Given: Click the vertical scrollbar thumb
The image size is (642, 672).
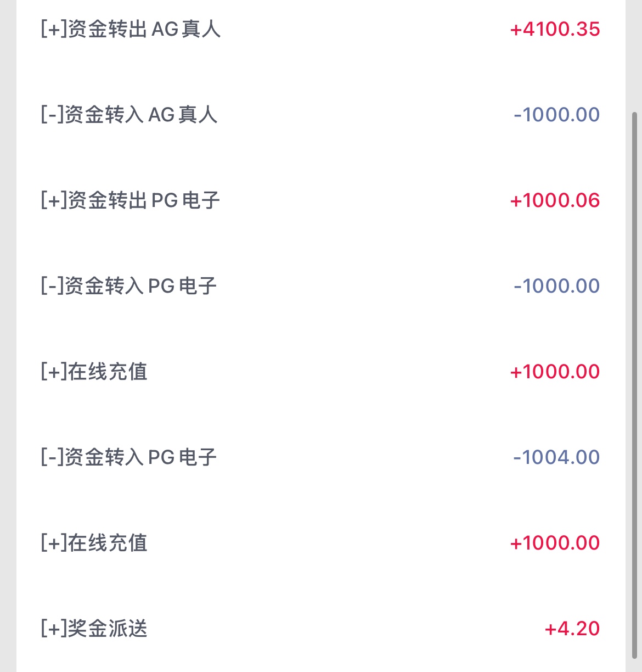Looking at the screenshot, I should [635, 384].
